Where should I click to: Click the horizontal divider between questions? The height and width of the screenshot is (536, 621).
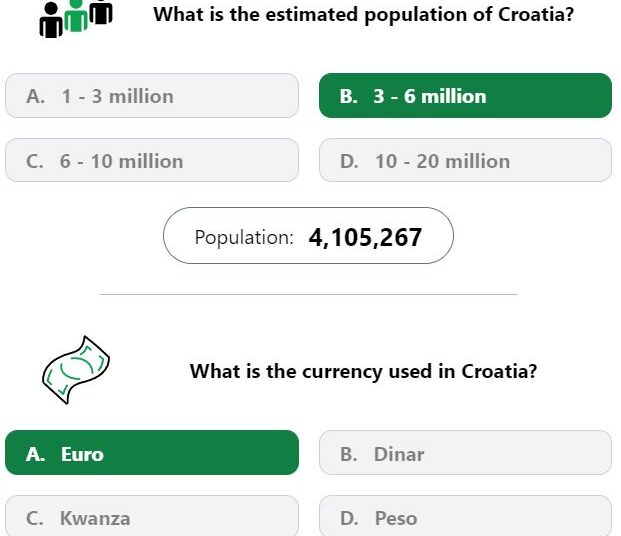tap(309, 294)
